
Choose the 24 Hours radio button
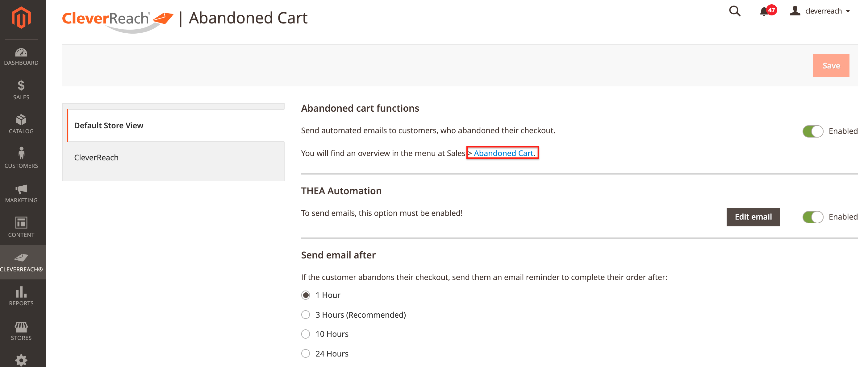(x=306, y=353)
